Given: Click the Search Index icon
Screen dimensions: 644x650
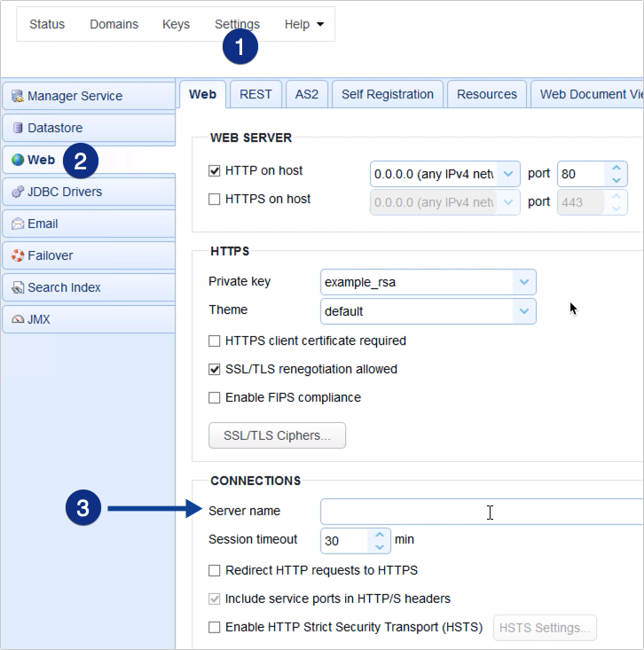Looking at the screenshot, I should (x=18, y=288).
